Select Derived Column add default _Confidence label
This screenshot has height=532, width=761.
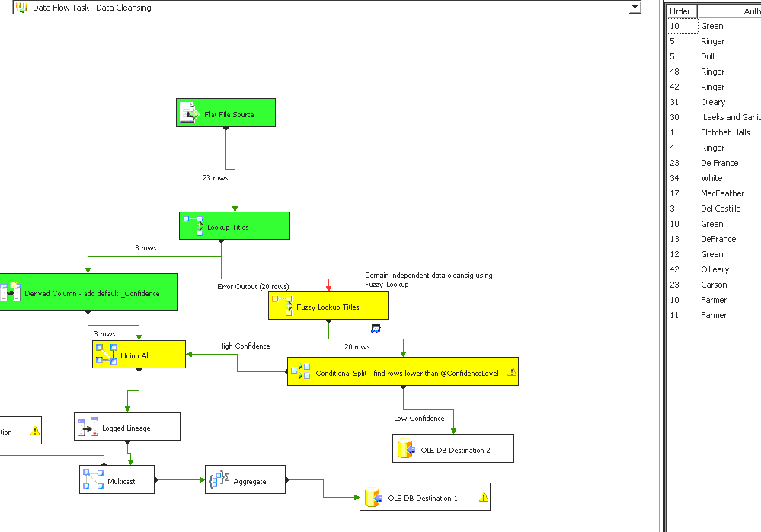92,294
